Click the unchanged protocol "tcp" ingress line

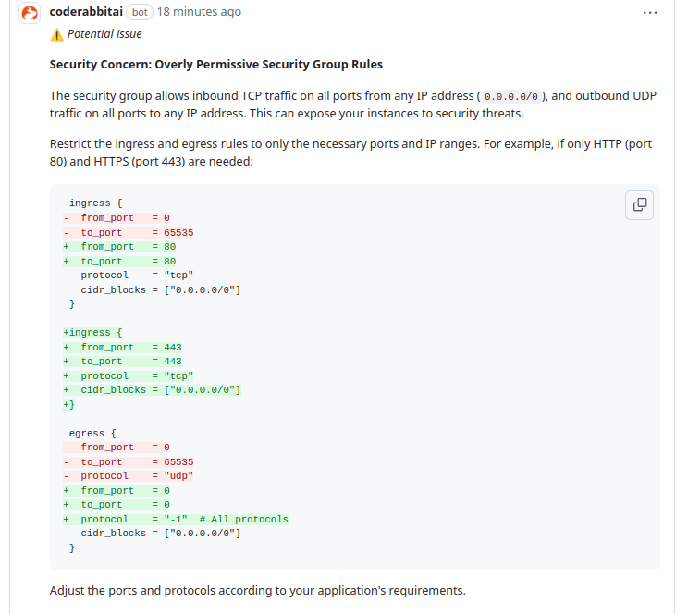click(x=129, y=276)
